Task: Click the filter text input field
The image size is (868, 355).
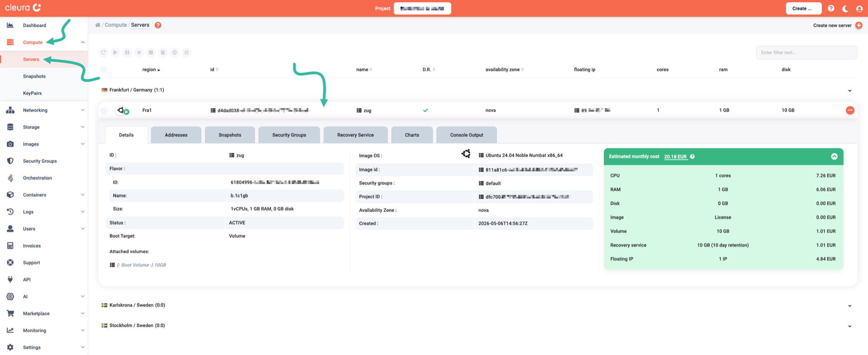Action: click(x=807, y=52)
